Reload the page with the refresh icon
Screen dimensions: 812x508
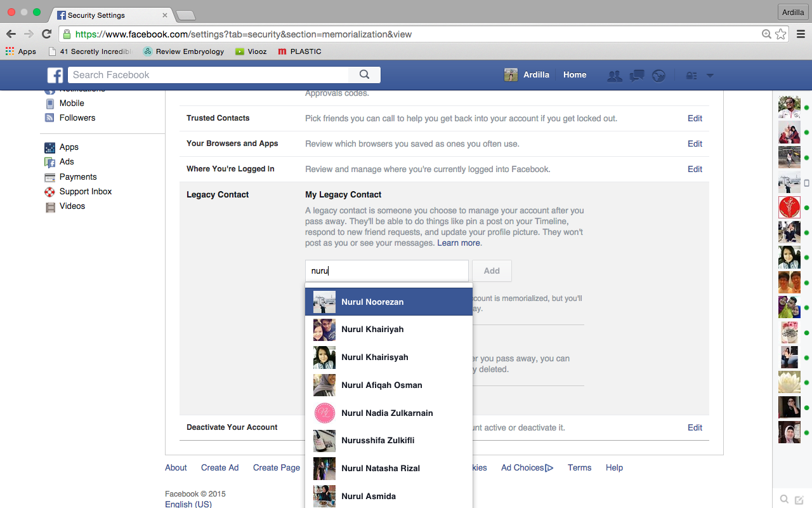(46, 34)
